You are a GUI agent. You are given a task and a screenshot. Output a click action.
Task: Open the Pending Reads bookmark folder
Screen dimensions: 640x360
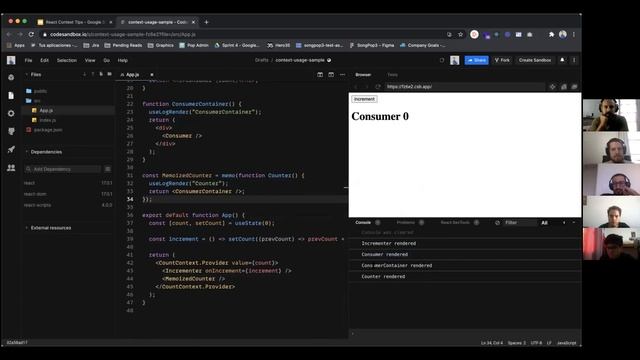pyautogui.click(x=124, y=45)
